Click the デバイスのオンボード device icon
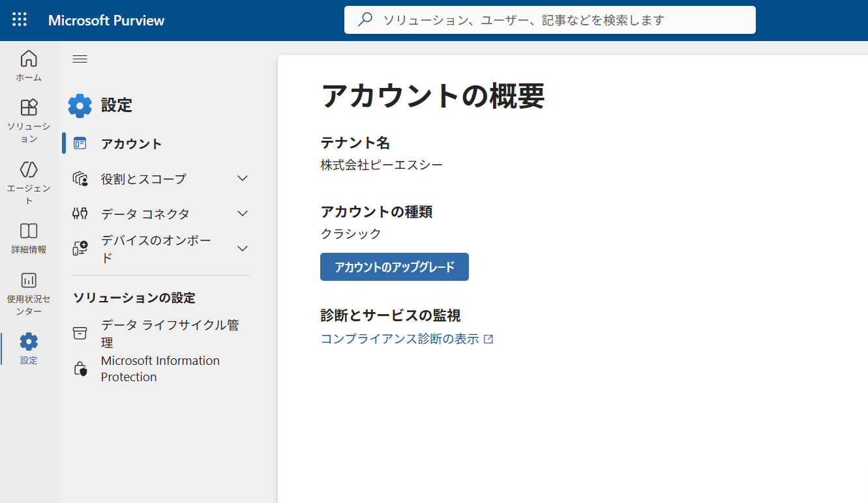The width and height of the screenshot is (868, 503). [x=80, y=248]
